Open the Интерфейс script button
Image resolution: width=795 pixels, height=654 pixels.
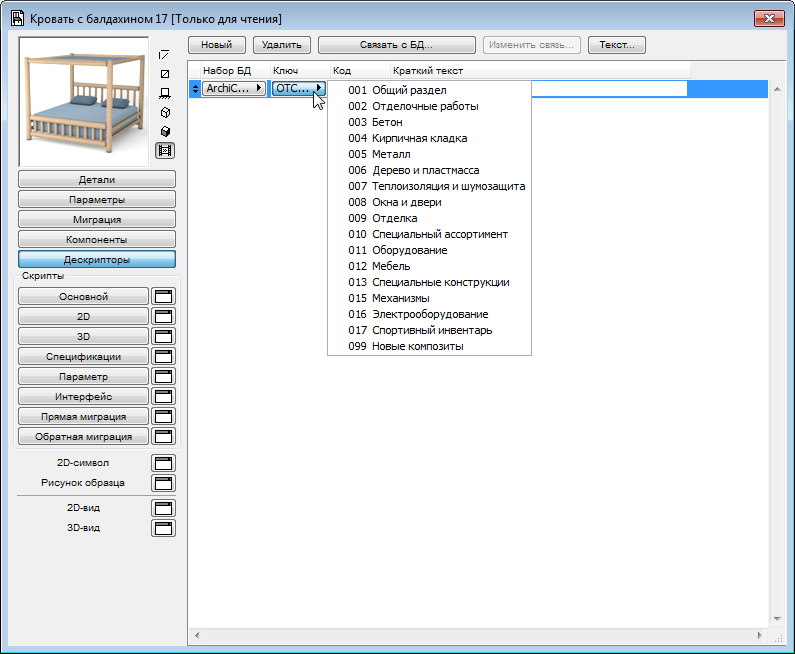point(84,396)
